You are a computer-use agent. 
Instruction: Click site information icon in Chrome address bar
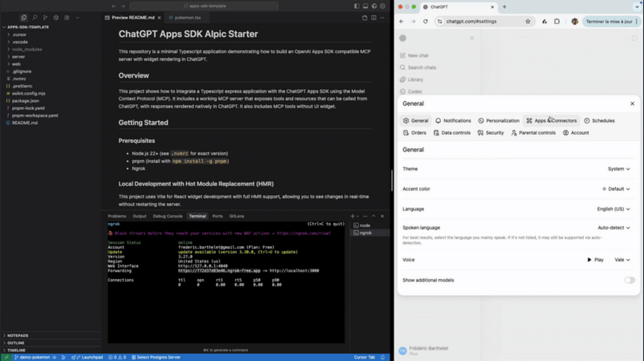tap(440, 21)
